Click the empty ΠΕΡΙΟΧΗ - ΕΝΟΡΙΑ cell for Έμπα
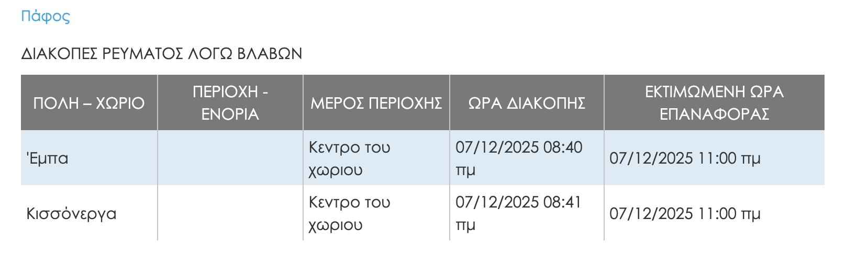Screen dimensions: 868x276 tap(230, 158)
